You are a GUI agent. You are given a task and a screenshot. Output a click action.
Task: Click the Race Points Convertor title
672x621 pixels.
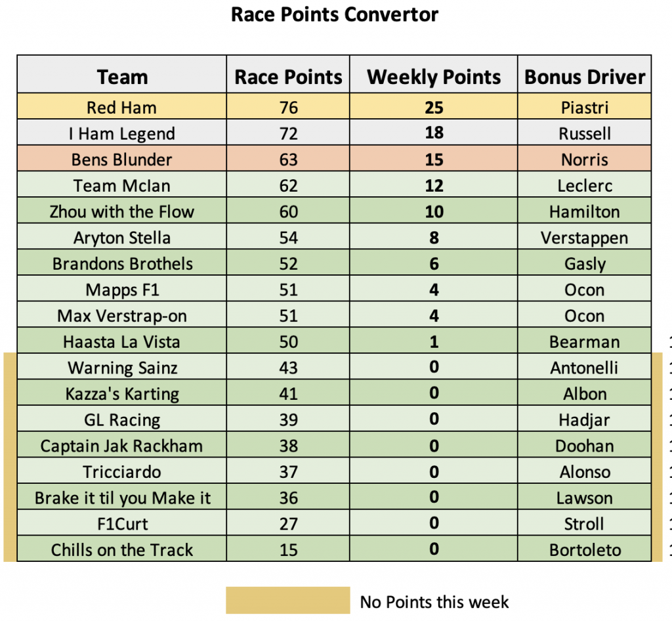point(335,14)
